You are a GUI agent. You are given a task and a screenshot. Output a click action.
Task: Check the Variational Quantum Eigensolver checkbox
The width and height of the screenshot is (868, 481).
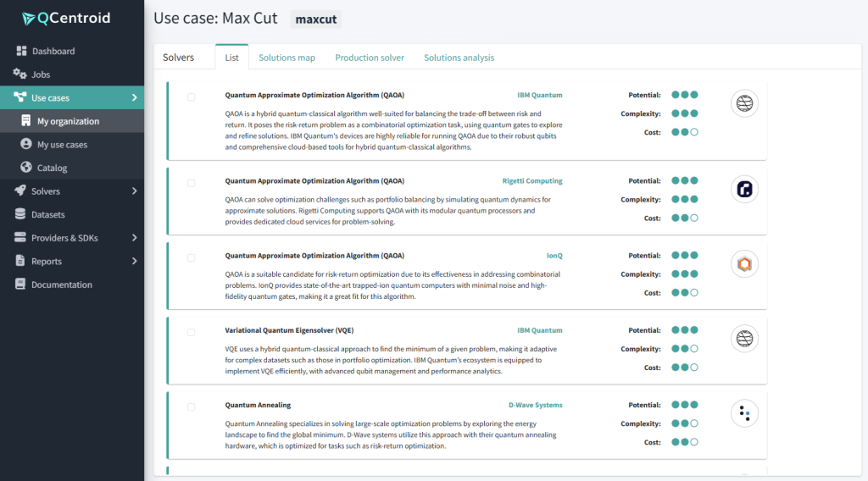point(192,332)
